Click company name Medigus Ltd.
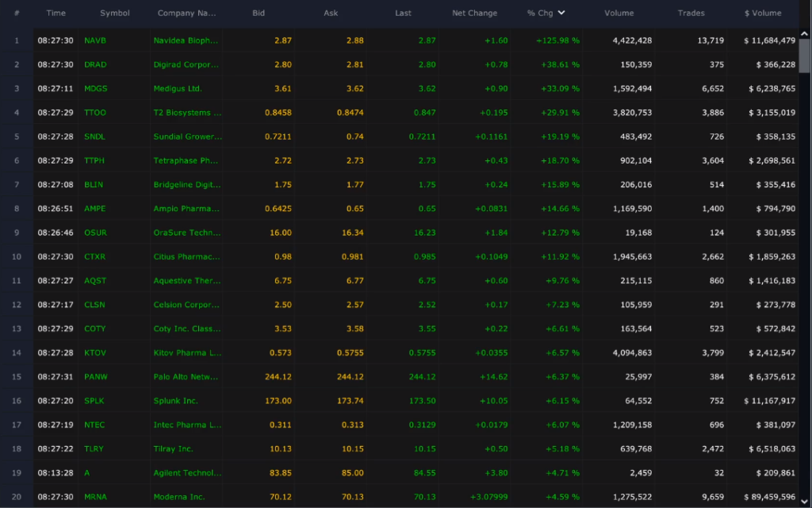This screenshot has height=508, width=812. (178, 89)
